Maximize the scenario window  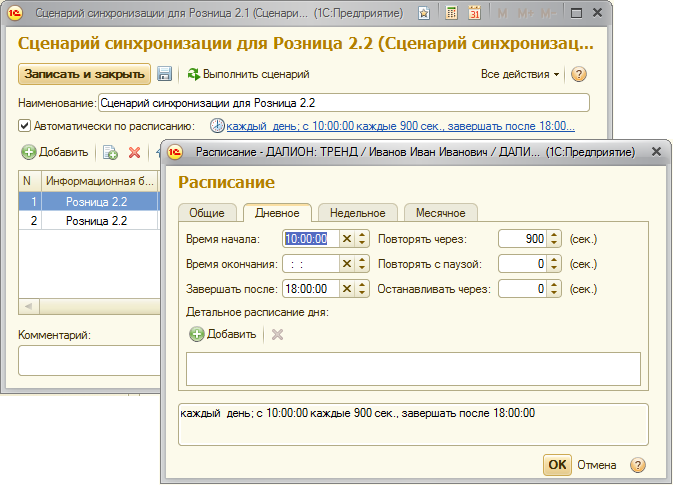tap(576, 13)
